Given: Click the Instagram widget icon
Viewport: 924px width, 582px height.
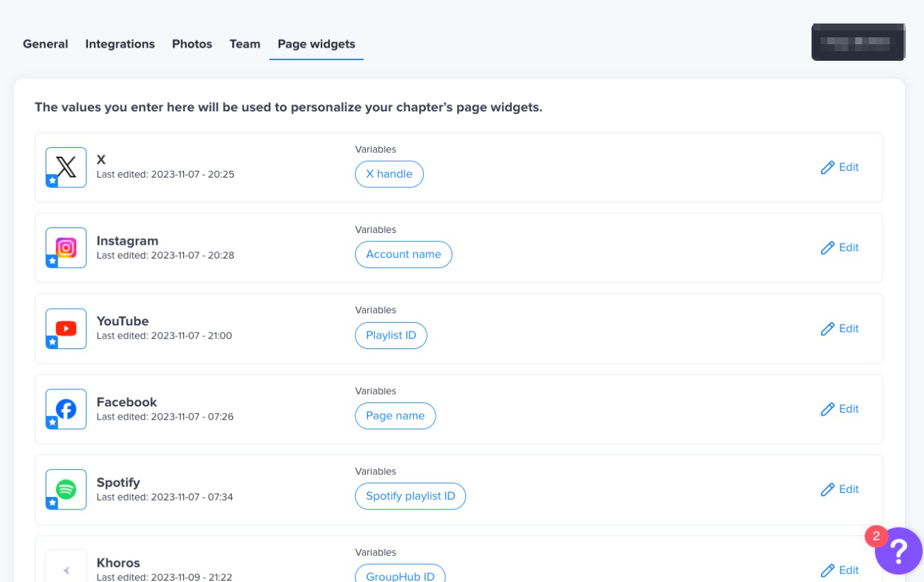Looking at the screenshot, I should coord(66,247).
